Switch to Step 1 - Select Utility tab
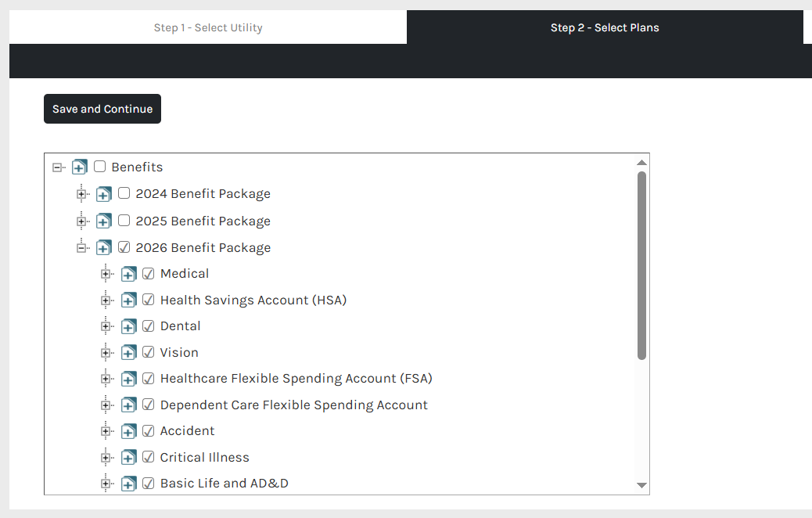The width and height of the screenshot is (812, 518). (x=208, y=27)
